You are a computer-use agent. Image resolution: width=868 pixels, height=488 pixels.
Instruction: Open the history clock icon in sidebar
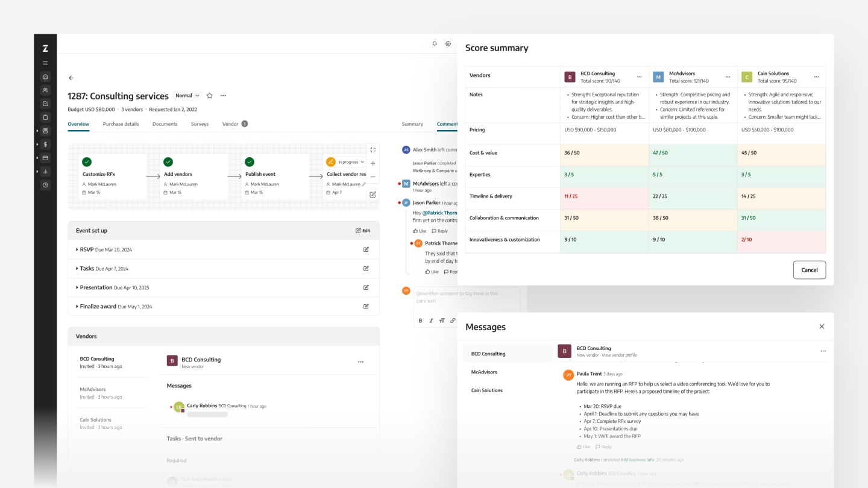point(45,185)
